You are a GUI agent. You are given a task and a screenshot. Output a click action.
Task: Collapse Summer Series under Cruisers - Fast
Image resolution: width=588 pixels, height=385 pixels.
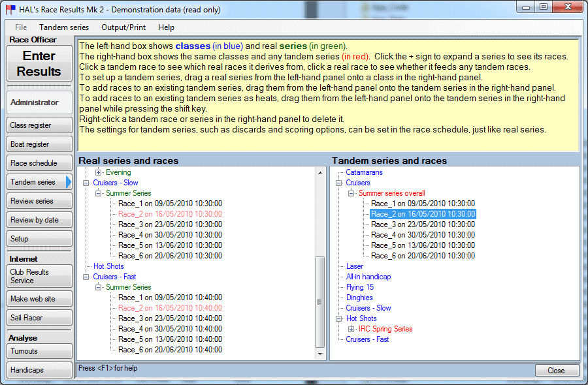(98, 287)
